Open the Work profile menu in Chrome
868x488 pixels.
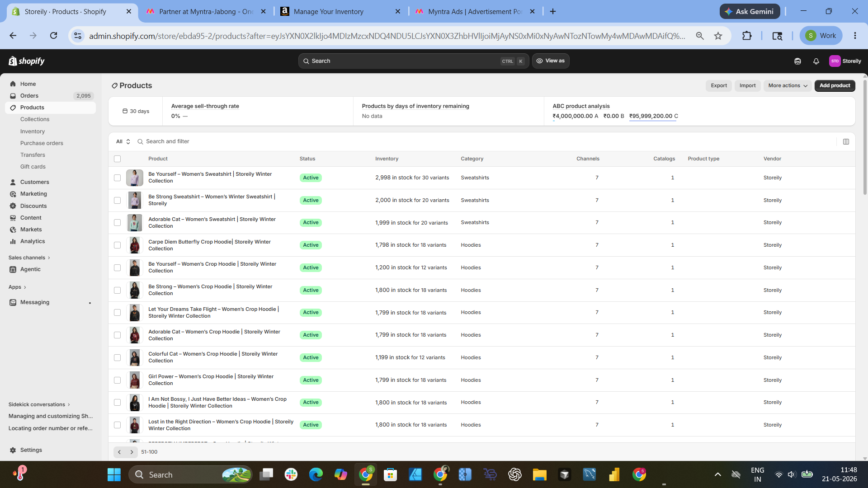(821, 36)
